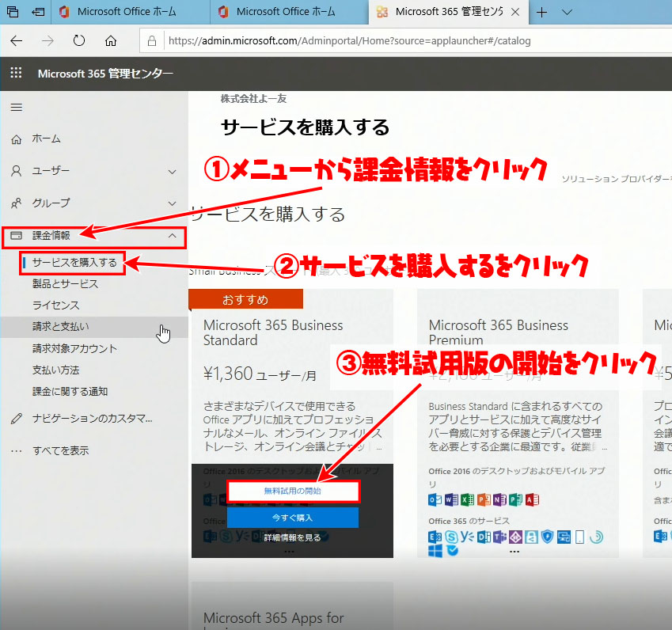The height and width of the screenshot is (630, 672).
Task: Click the Publisher icon in Business Premium card
Action: point(515,499)
